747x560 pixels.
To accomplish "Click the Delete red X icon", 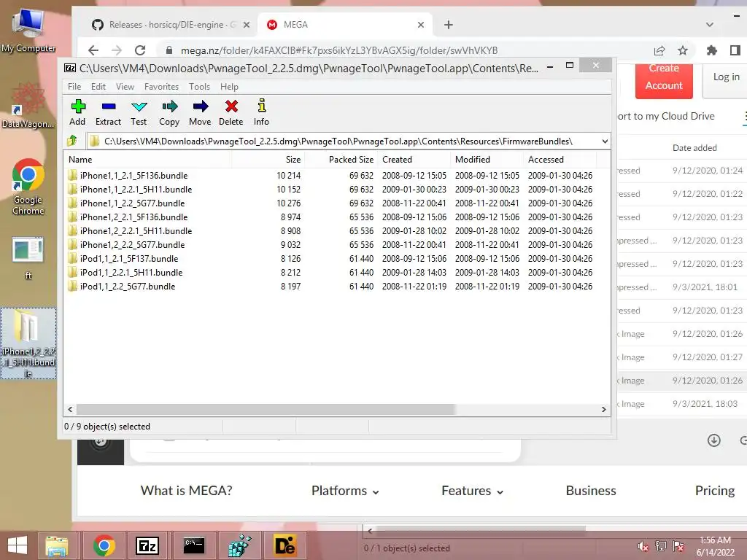I will tap(231, 106).
